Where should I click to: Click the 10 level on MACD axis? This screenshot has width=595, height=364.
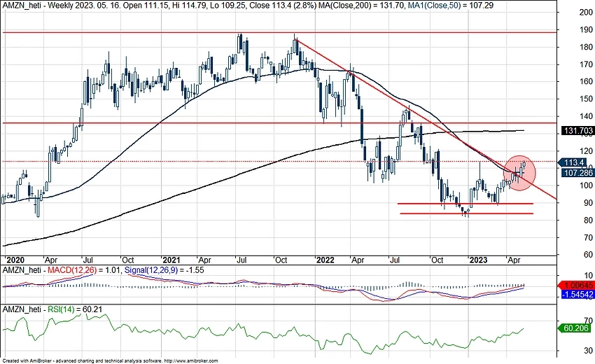589,276
